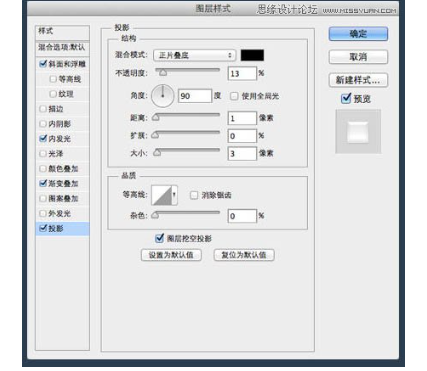
Task: Click the style preview thumbnail
Action: point(358,132)
